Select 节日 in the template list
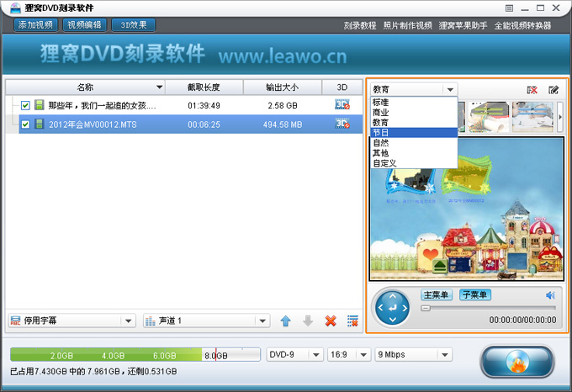This screenshot has width=572, height=392. point(414,133)
